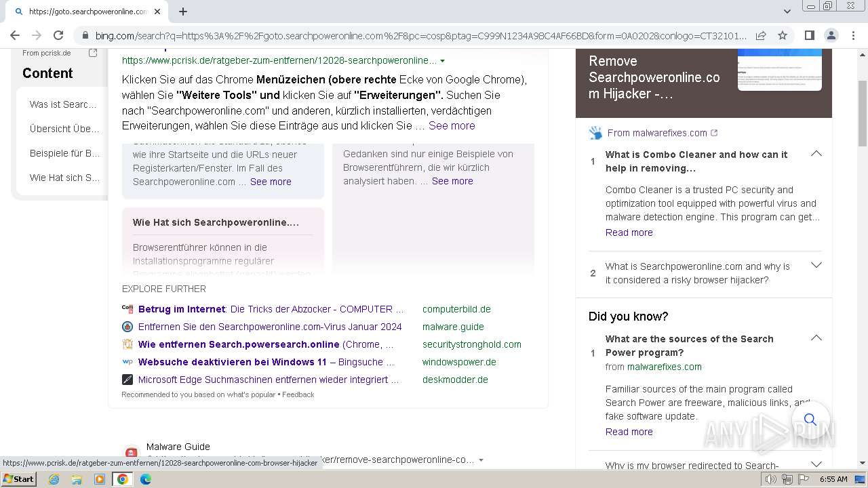868x488 pixels.
Task: Open 'Wie entfernen Search.powersearch.online' link
Action: click(x=265, y=344)
